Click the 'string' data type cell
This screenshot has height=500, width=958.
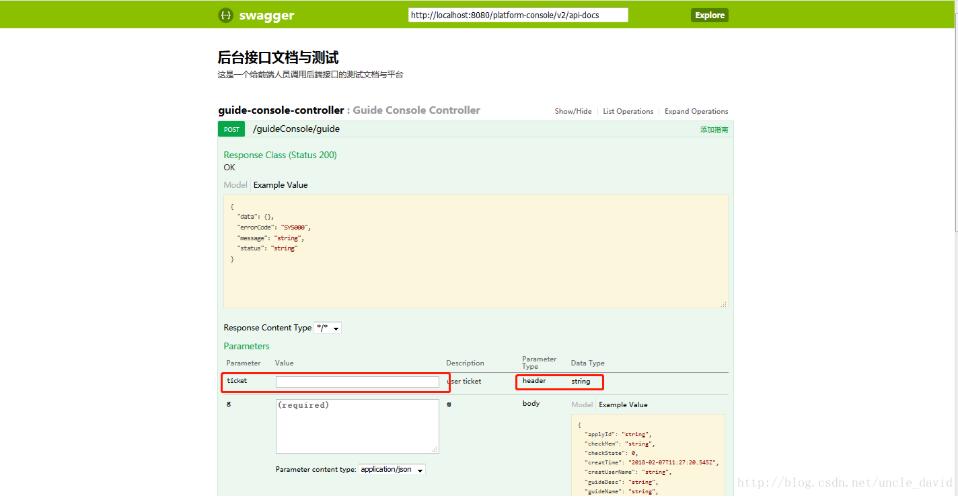(x=580, y=381)
